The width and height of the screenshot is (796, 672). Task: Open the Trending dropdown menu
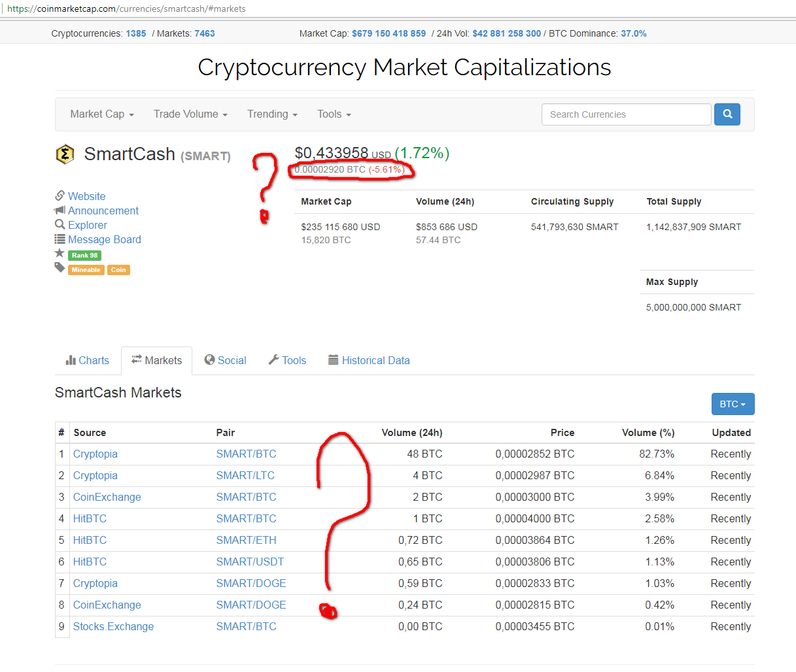pyautogui.click(x=272, y=114)
